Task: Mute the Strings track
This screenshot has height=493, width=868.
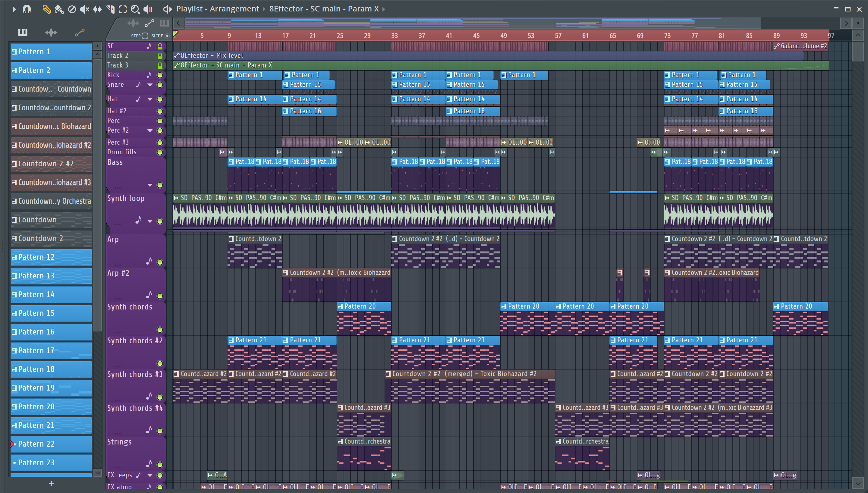Action: (x=160, y=465)
